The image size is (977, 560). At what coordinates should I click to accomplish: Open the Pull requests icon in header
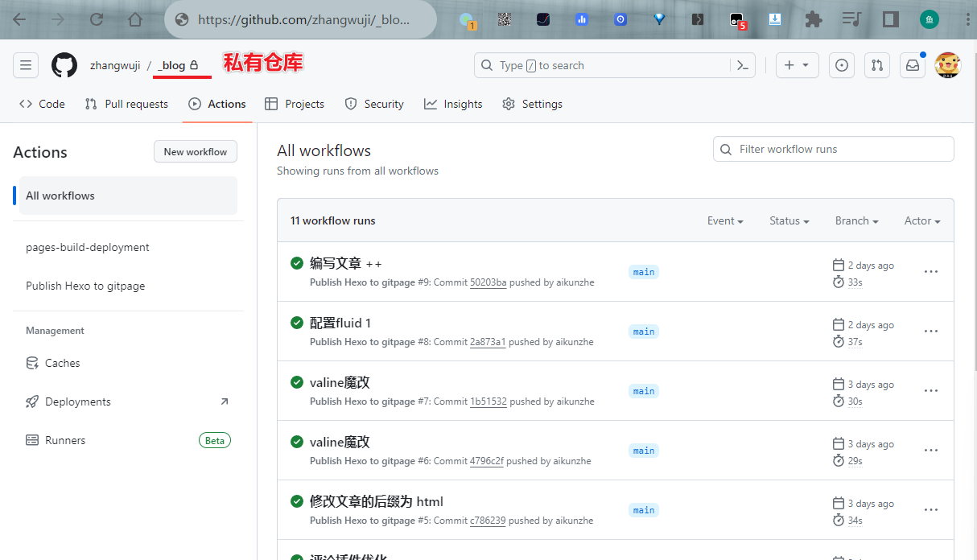point(877,65)
